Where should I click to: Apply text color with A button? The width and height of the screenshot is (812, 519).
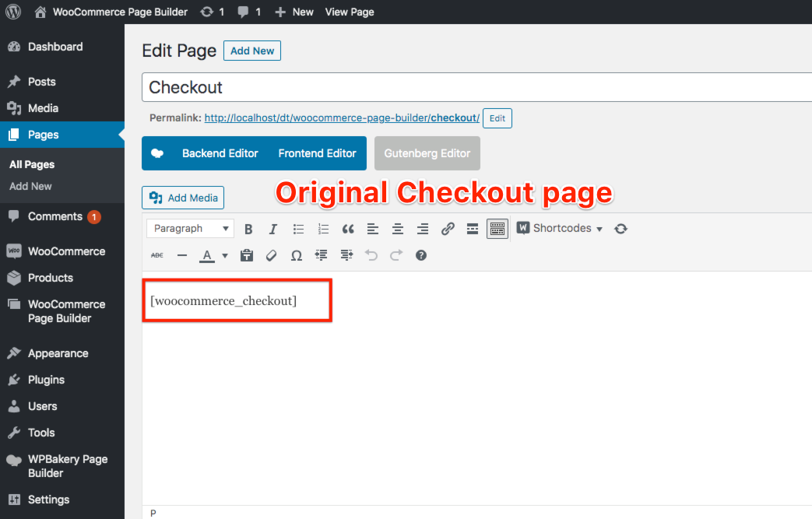207,255
